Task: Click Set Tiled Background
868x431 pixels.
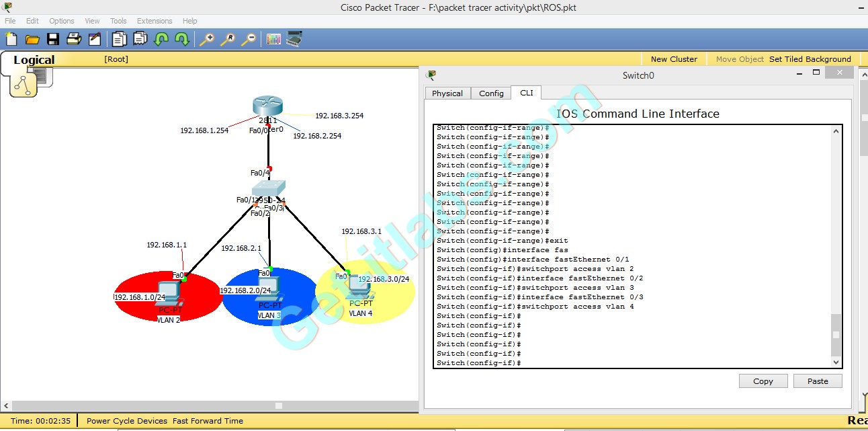Action: (810, 59)
